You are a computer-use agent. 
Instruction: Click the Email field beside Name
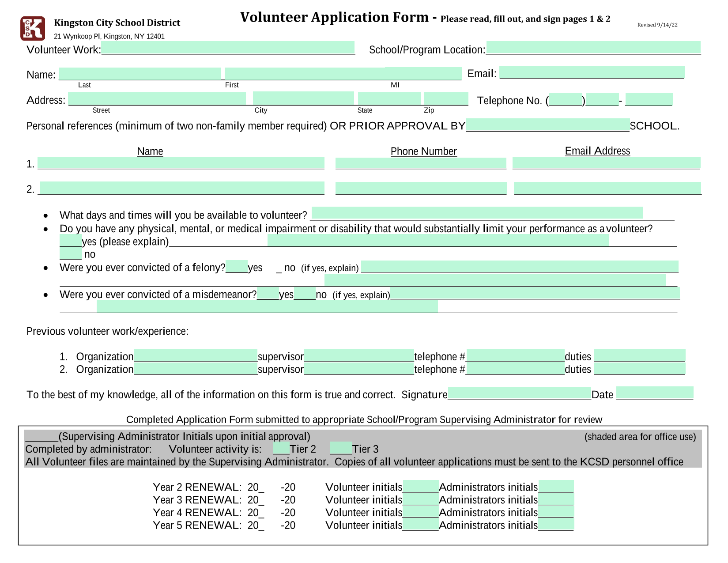click(x=592, y=72)
